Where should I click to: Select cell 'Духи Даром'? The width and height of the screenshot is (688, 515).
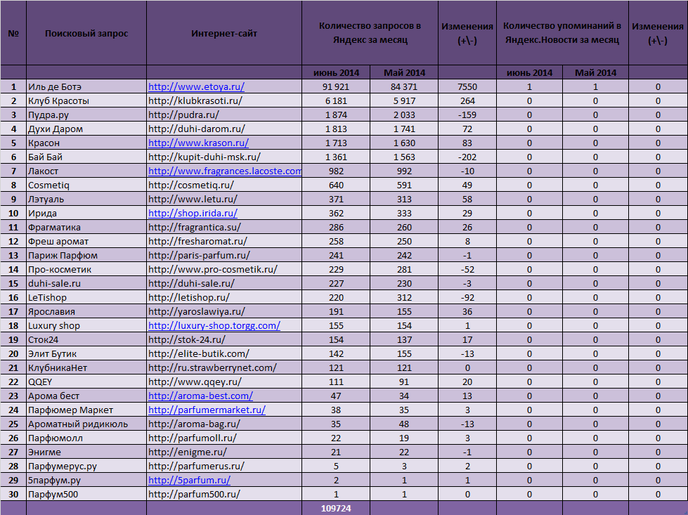pos(86,129)
